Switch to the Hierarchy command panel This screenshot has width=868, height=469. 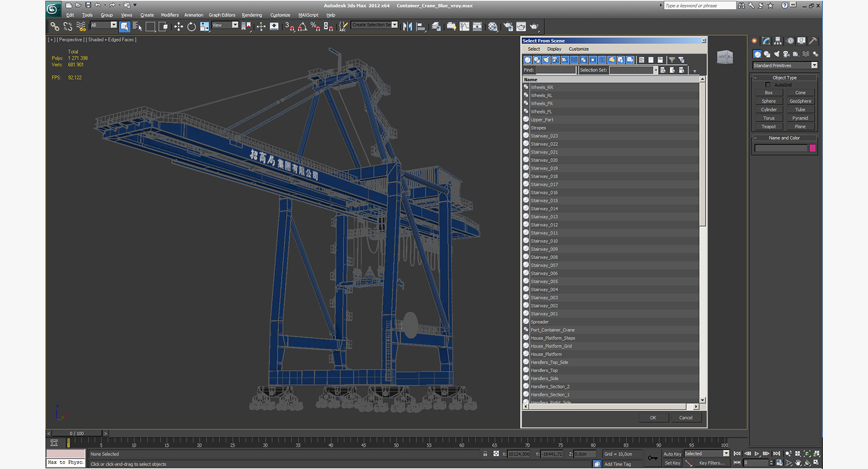778,41
